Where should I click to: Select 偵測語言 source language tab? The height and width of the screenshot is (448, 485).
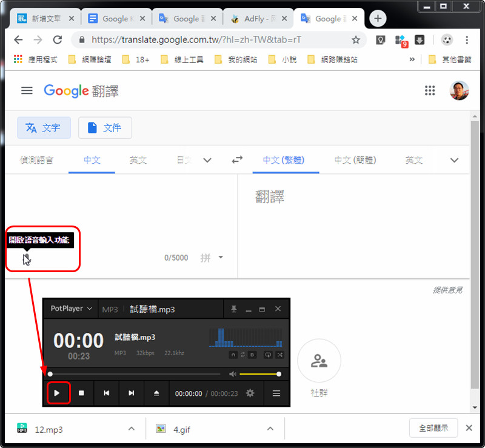tap(36, 160)
